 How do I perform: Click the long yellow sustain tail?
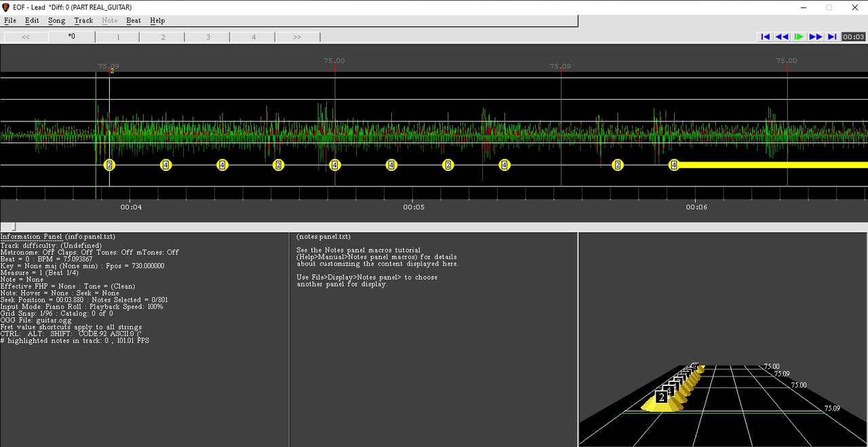coord(773,165)
